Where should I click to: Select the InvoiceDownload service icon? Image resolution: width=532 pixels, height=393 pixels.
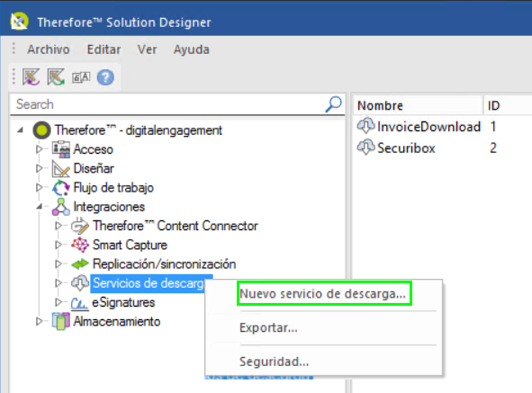(365, 126)
